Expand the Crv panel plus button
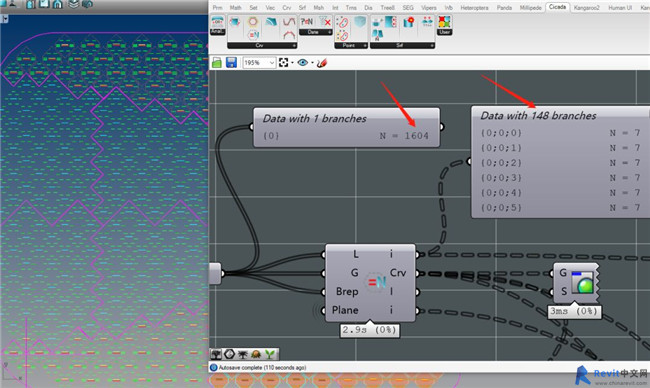This screenshot has height=388, width=650. click(x=294, y=45)
